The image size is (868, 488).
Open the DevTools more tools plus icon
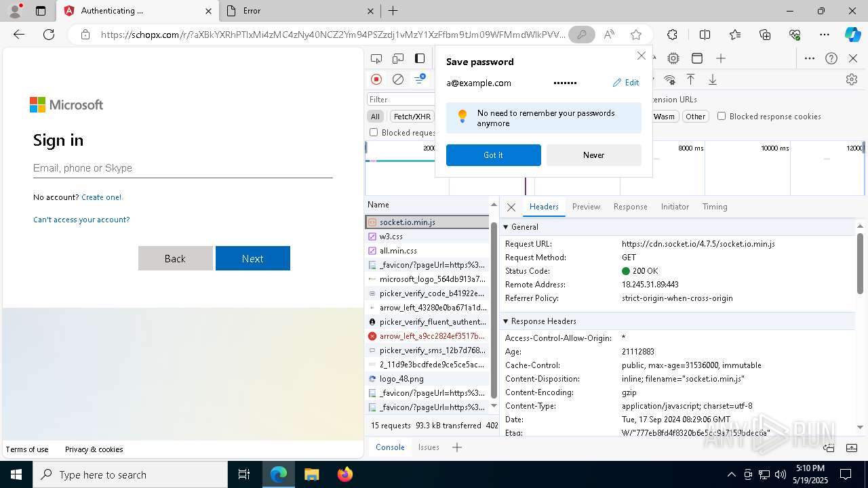pos(721,59)
